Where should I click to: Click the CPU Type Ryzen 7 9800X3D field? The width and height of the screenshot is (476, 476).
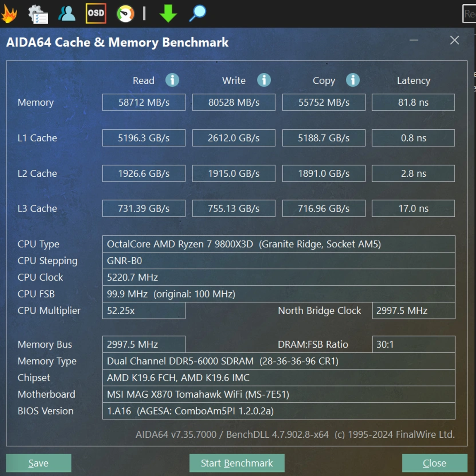pos(278,244)
